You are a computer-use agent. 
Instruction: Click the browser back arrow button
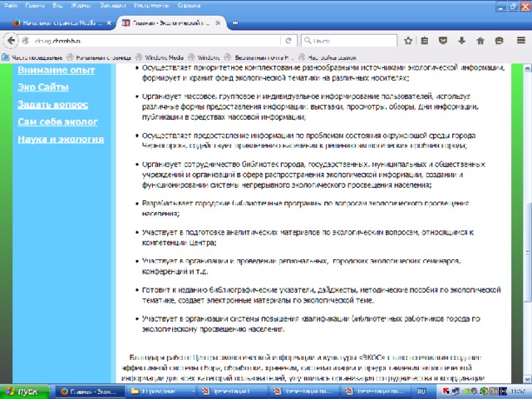click(11, 41)
